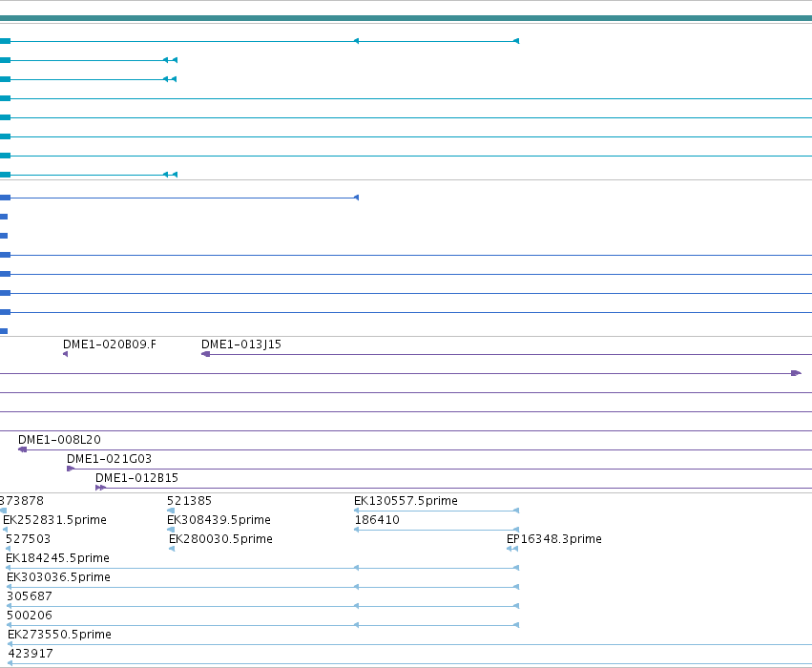
Task: Click the EK303036.5prime label
Action: click(58, 577)
